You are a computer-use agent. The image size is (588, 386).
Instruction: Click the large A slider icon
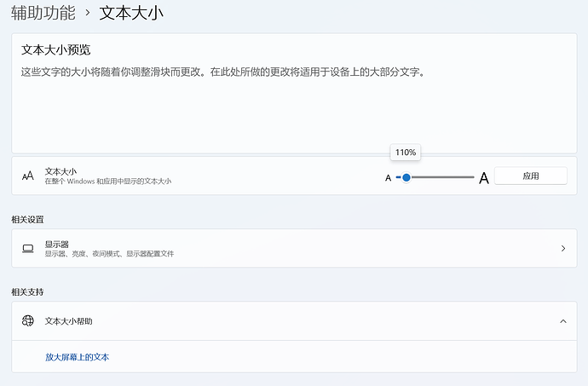pos(484,178)
